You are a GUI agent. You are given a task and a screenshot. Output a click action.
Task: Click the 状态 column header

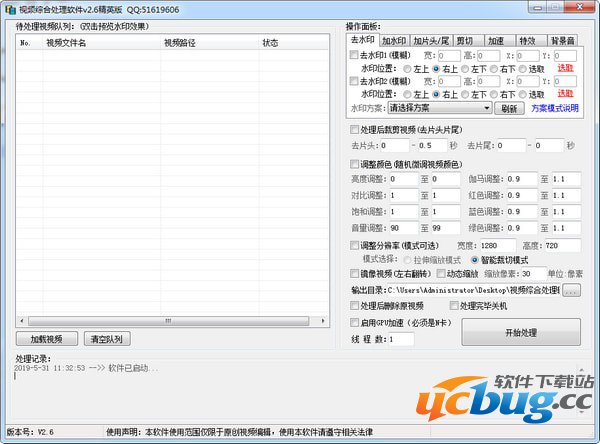[293, 43]
